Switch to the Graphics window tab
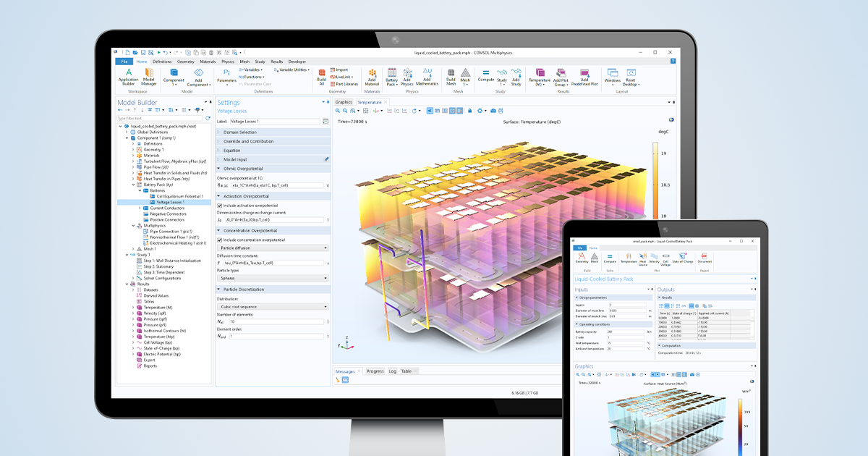 tap(344, 102)
